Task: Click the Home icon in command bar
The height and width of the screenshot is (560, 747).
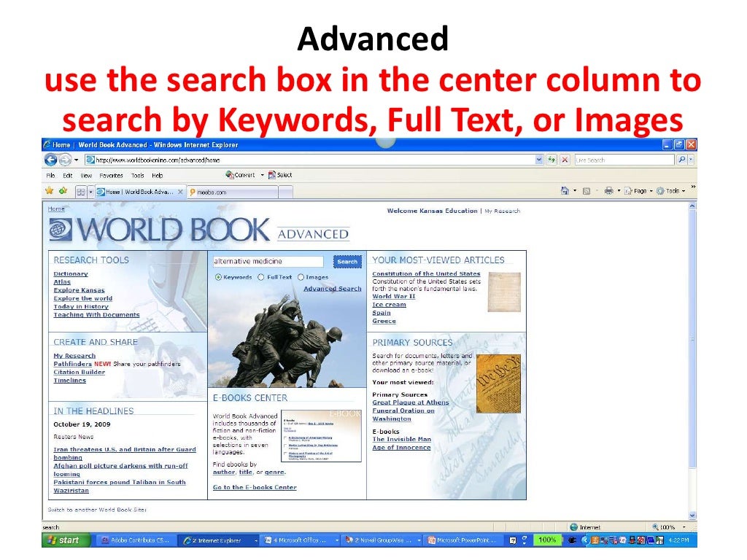Action: pos(565,191)
